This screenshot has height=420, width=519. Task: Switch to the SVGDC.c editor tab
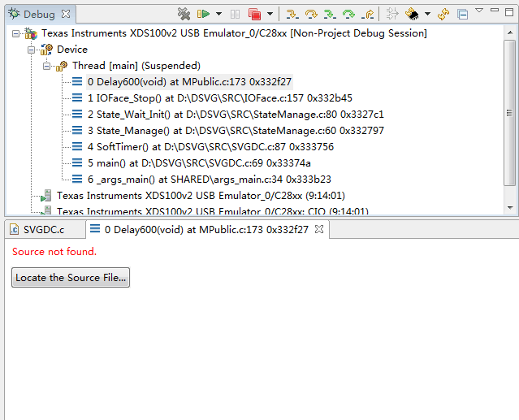pos(45,229)
